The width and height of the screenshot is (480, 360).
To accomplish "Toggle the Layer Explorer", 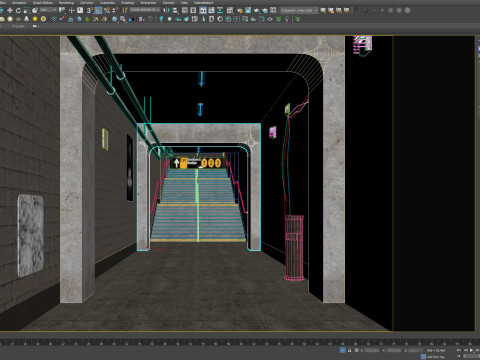I will (193, 10).
